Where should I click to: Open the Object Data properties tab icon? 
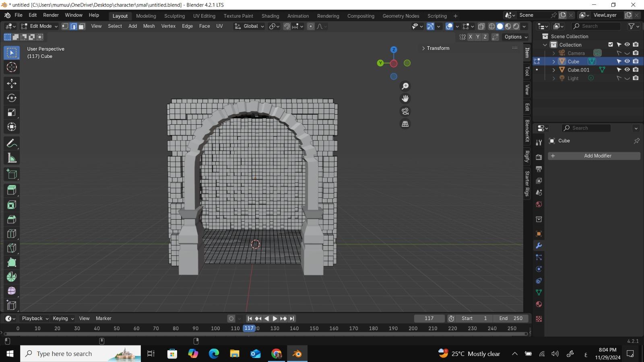coord(539,292)
